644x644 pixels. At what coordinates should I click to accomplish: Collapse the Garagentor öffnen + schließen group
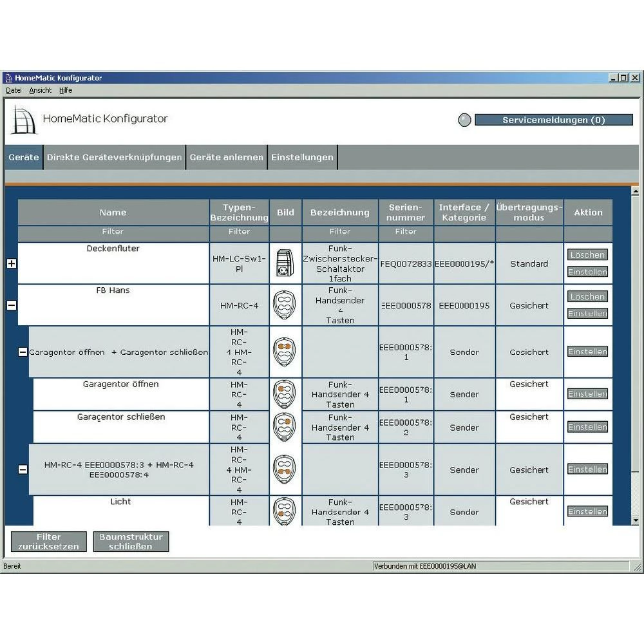pyautogui.click(x=23, y=352)
